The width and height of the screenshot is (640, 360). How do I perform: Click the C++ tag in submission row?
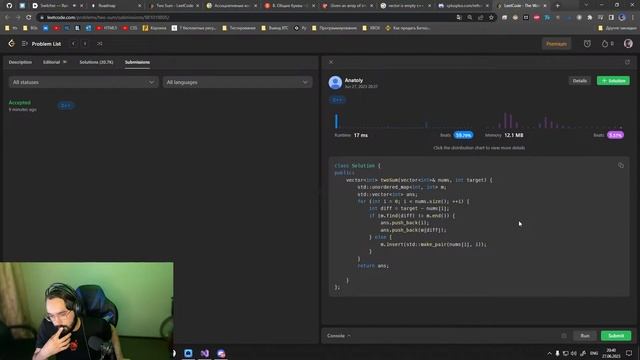tap(65, 106)
